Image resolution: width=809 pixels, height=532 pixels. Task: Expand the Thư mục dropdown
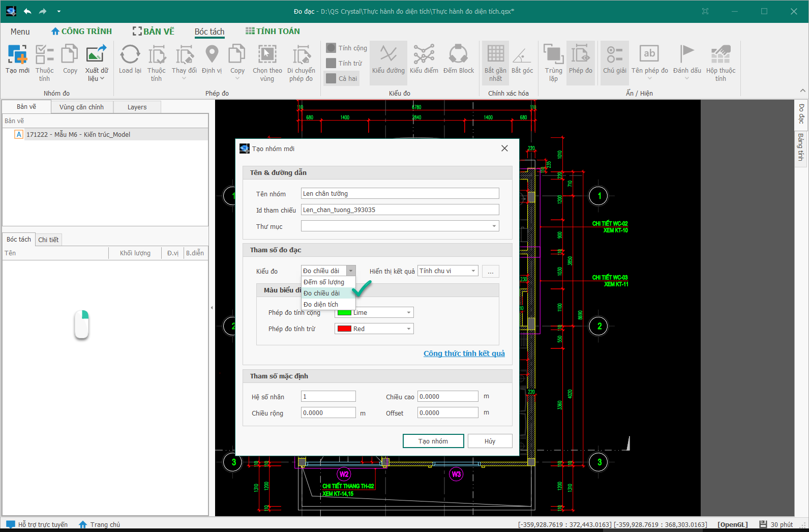pos(494,226)
